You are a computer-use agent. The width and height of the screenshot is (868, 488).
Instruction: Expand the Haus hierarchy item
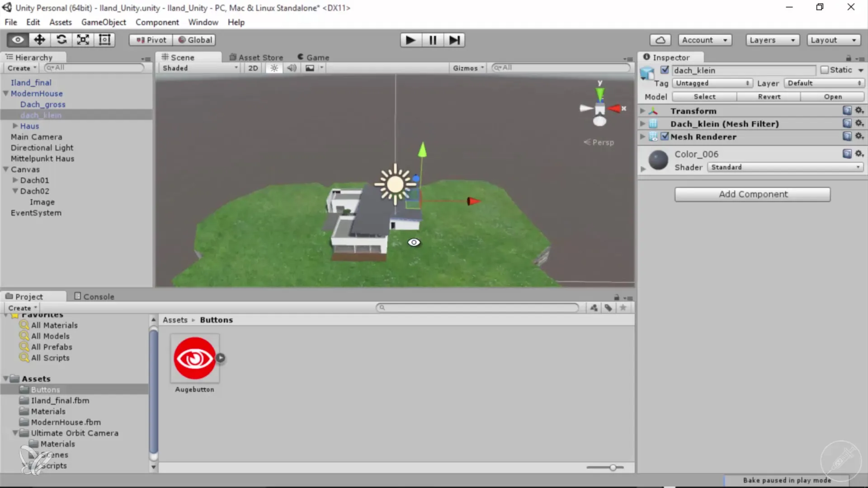pos(15,126)
